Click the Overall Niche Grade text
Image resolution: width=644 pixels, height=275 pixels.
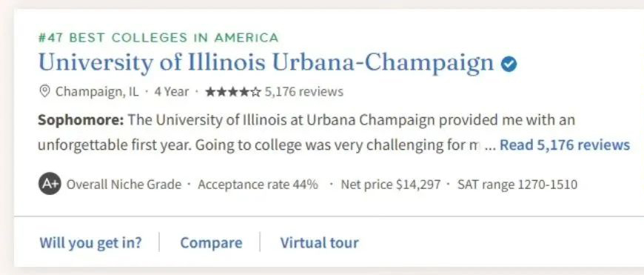124,185
